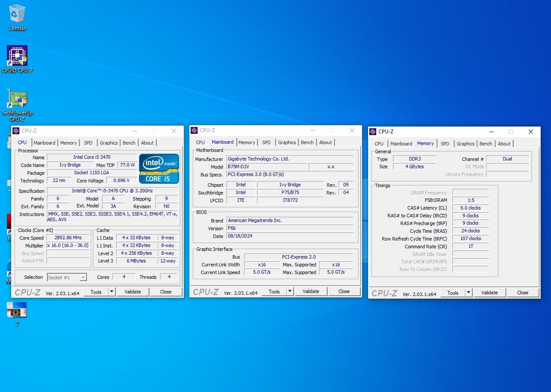The width and height of the screenshot is (551, 392).
Task: Click Close button in Mainboard window
Action: [x=344, y=291]
